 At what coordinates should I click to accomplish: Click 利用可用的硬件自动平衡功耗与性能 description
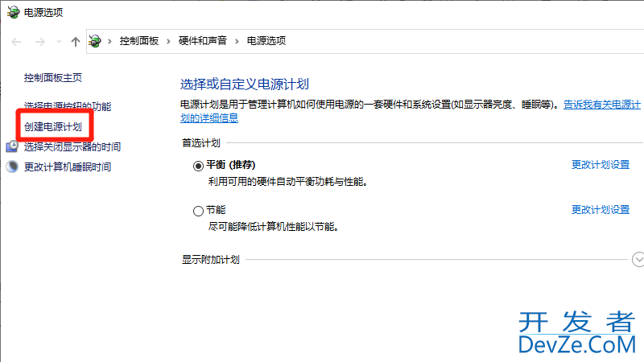tap(287, 182)
